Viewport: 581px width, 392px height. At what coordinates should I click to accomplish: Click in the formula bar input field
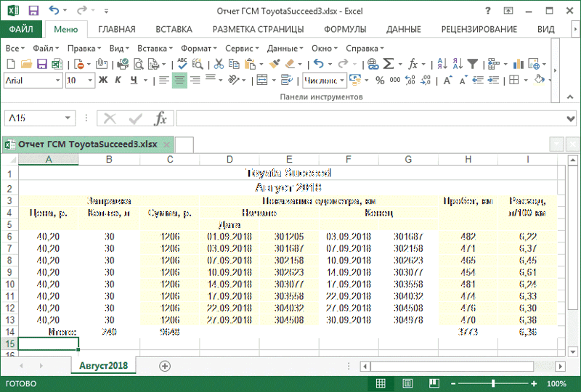(x=370, y=118)
